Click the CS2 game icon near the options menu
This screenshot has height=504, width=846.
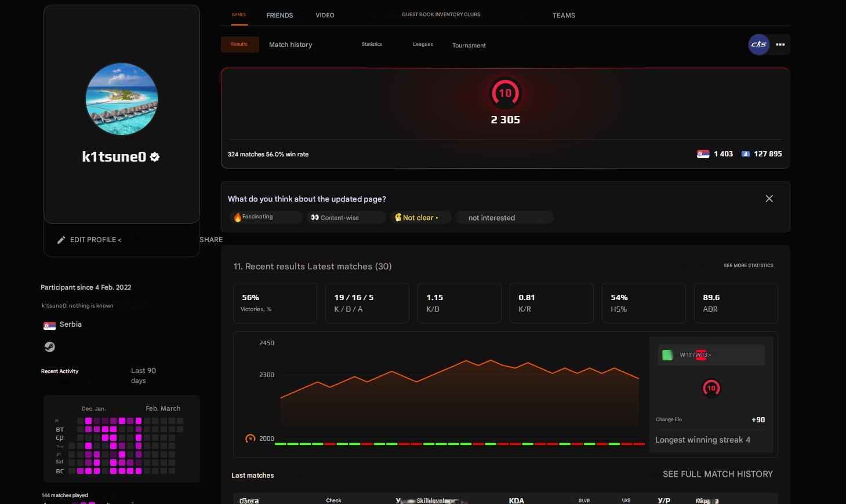(x=758, y=44)
